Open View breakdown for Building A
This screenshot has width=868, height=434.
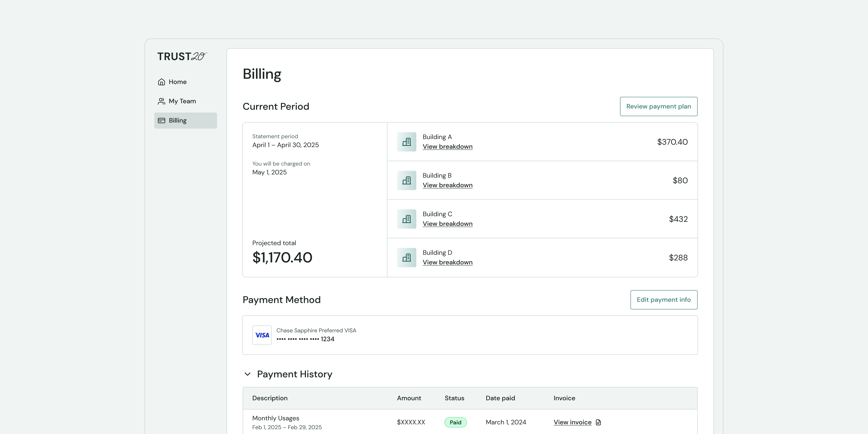pyautogui.click(x=447, y=147)
